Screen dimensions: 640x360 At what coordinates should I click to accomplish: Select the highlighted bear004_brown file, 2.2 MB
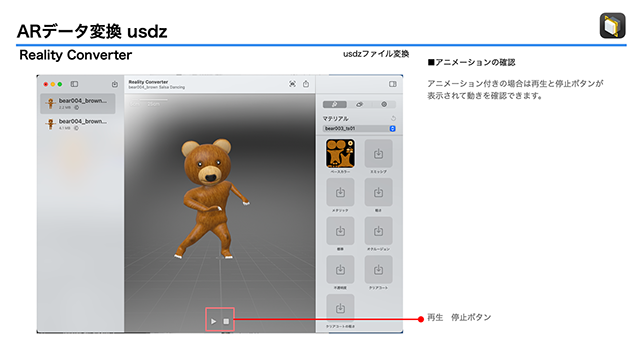pos(78,104)
